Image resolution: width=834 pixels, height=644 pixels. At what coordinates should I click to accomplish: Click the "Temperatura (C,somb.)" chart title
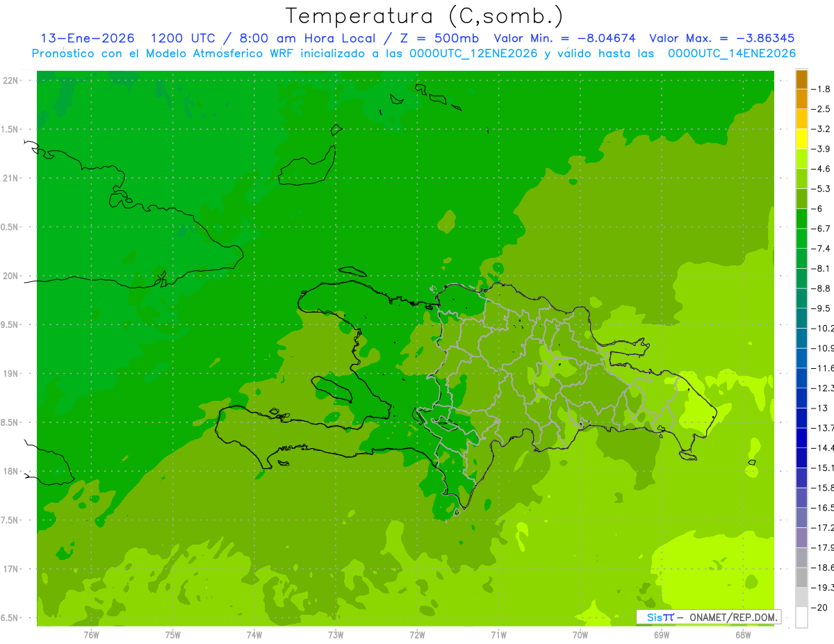point(425,16)
